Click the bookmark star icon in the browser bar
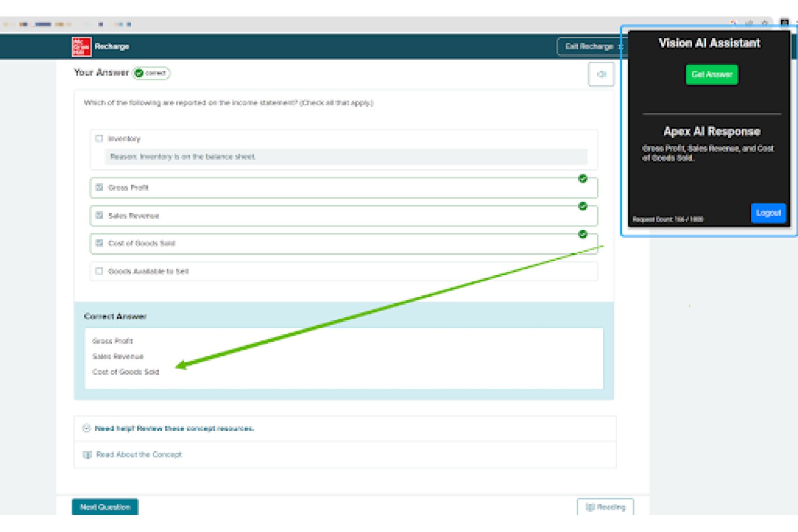 pyautogui.click(x=765, y=23)
